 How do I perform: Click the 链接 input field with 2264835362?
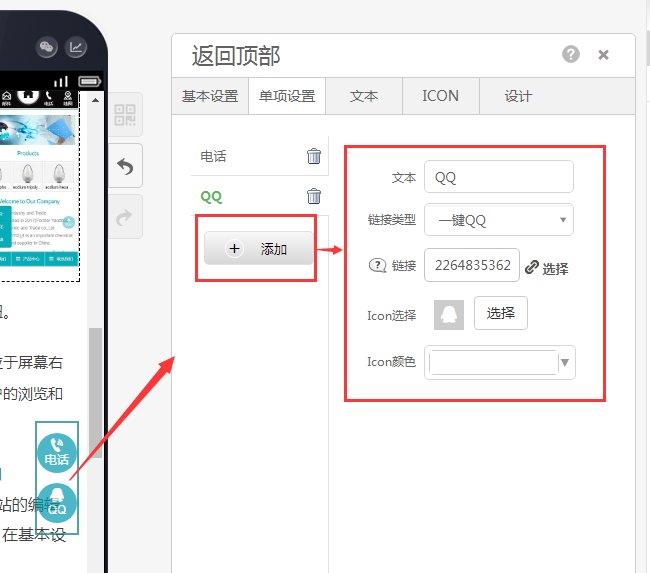coord(472,265)
